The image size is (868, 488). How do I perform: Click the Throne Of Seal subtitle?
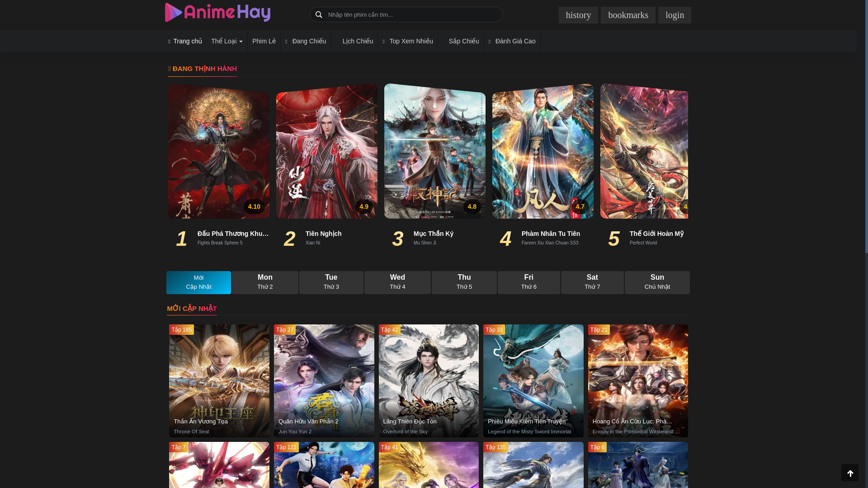pyautogui.click(x=191, y=432)
